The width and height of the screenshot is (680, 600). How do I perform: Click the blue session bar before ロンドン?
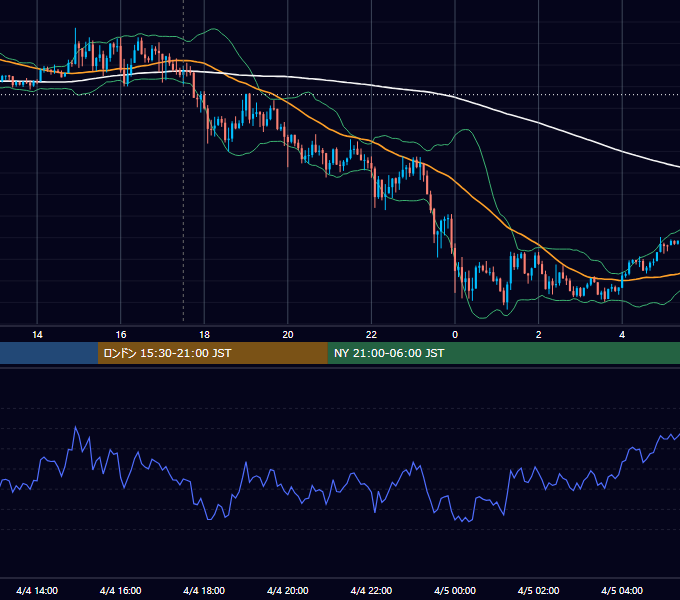pyautogui.click(x=49, y=353)
